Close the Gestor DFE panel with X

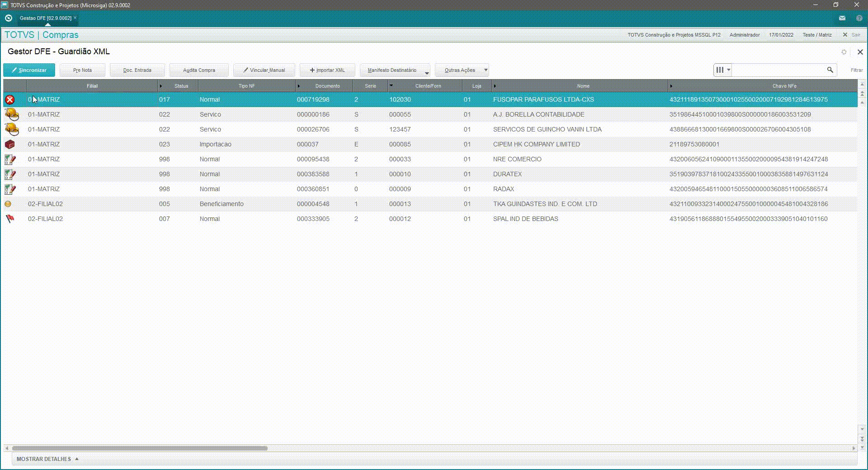tap(860, 52)
